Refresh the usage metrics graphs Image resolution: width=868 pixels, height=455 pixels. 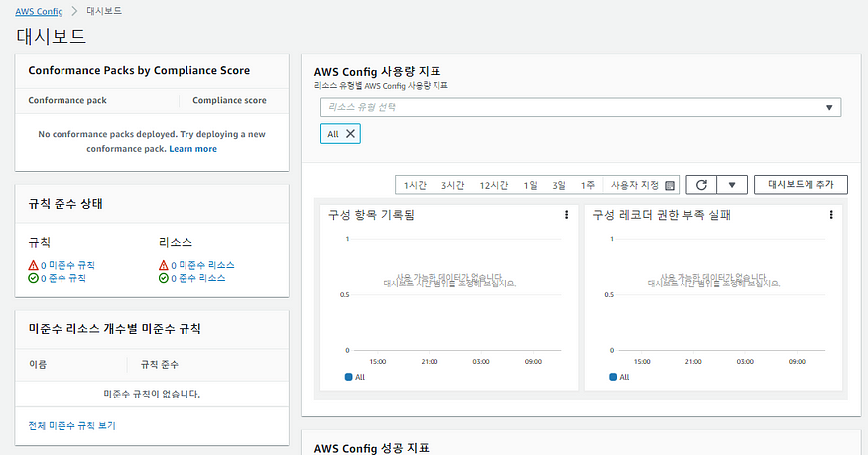[701, 185]
